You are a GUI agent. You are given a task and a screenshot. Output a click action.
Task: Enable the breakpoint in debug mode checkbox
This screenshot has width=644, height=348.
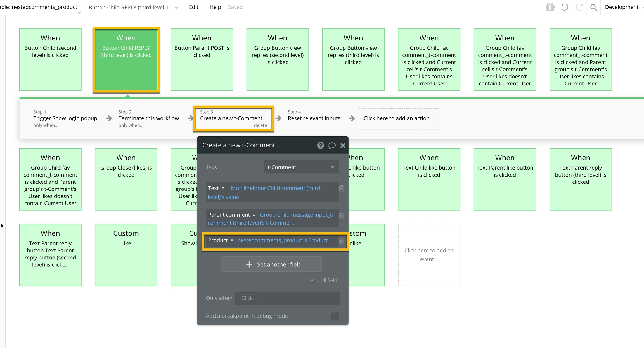[x=335, y=316]
